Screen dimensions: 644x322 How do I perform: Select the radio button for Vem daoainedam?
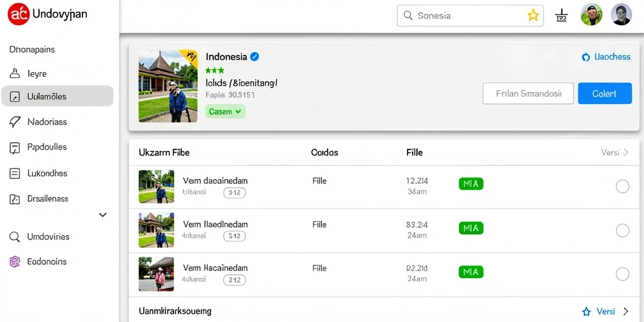click(622, 186)
